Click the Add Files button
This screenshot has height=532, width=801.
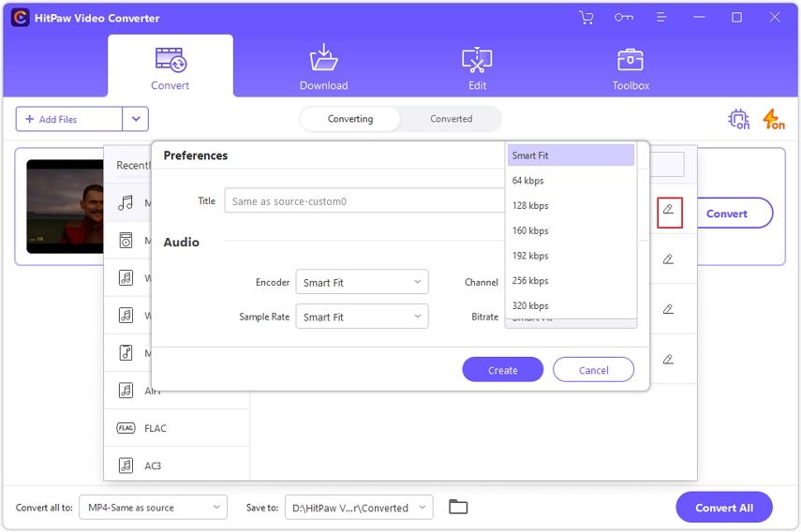pyautogui.click(x=69, y=119)
